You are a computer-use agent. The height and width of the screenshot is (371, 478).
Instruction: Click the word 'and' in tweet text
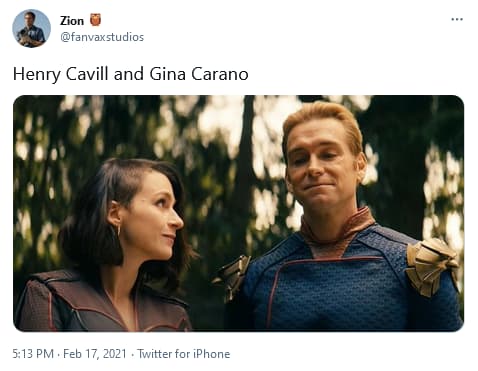pyautogui.click(x=129, y=74)
